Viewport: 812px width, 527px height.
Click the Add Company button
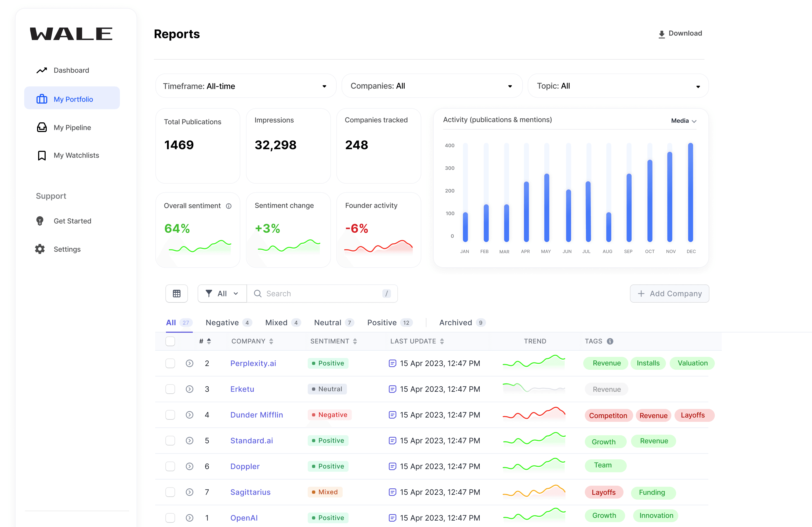click(669, 294)
